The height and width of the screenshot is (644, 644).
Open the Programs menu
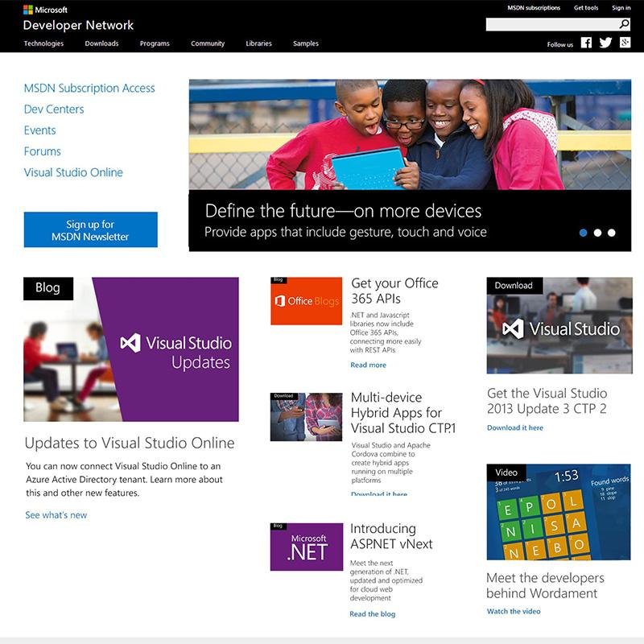click(155, 43)
